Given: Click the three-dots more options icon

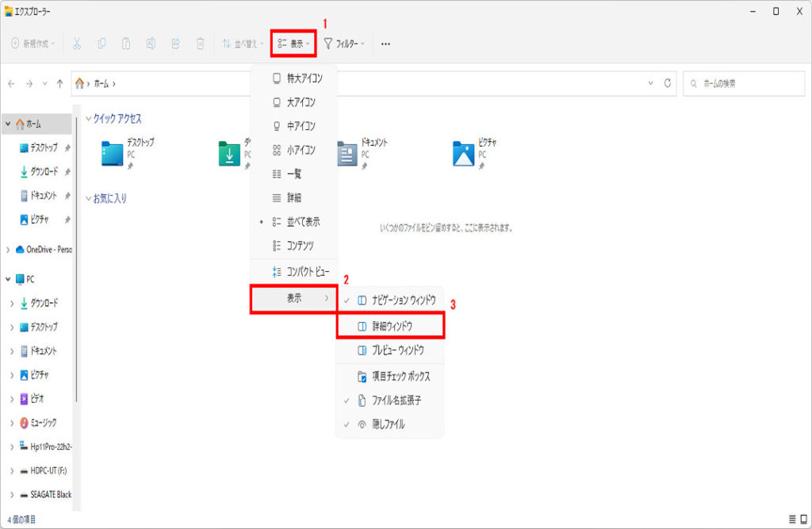Looking at the screenshot, I should [385, 44].
